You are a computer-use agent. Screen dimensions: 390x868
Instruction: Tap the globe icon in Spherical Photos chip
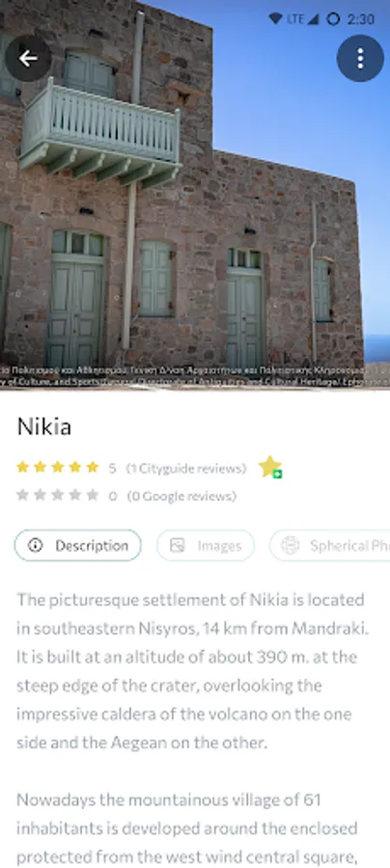pos(291,546)
